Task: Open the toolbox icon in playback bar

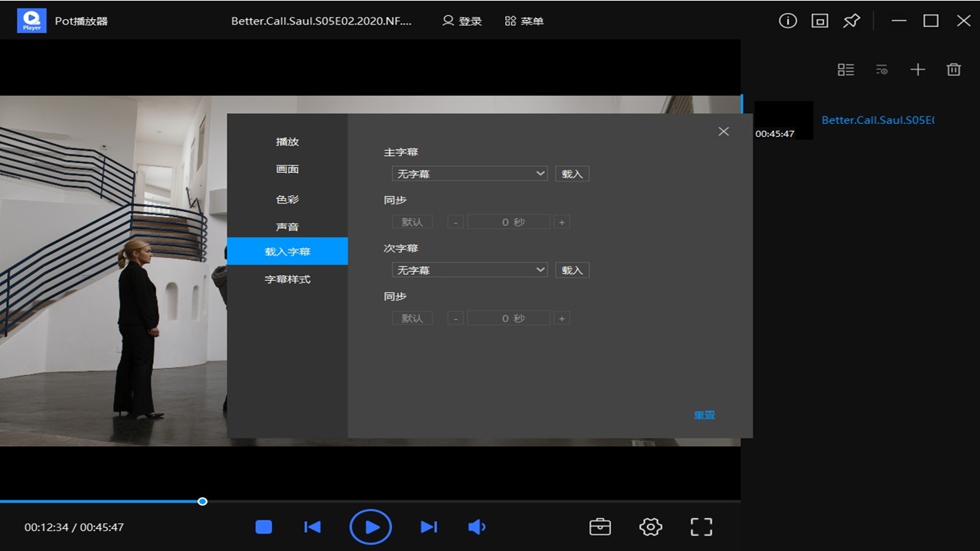Action: click(600, 527)
